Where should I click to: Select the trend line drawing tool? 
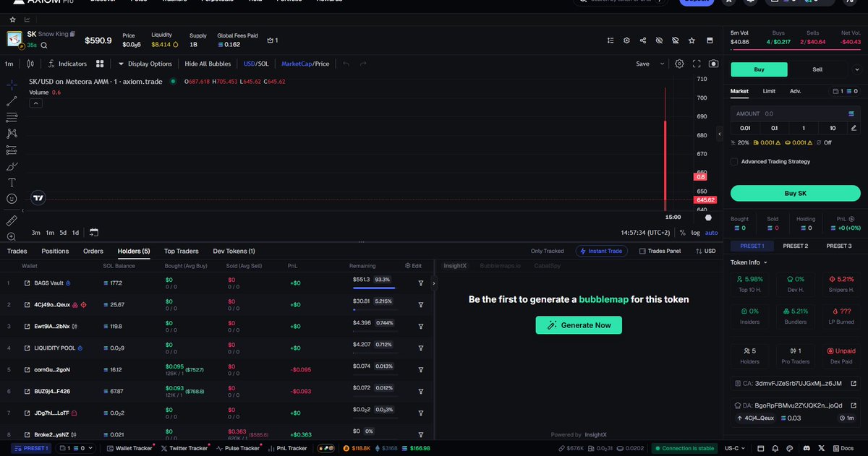(x=12, y=101)
